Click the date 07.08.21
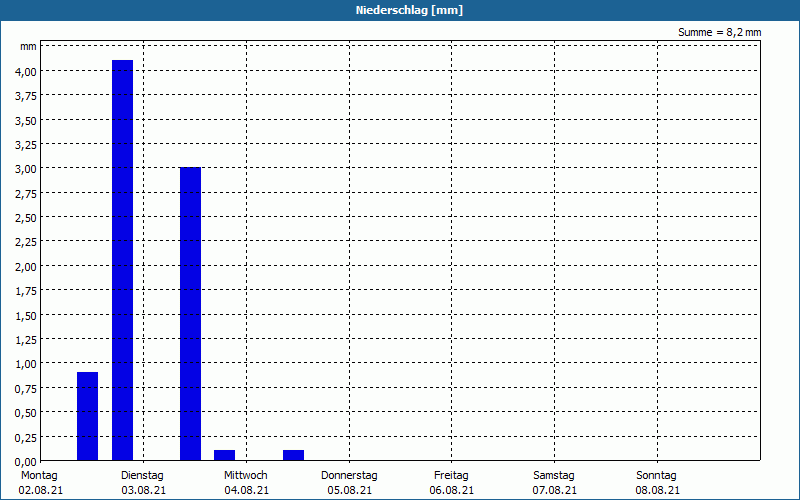This screenshot has height=500, width=800. (555, 490)
